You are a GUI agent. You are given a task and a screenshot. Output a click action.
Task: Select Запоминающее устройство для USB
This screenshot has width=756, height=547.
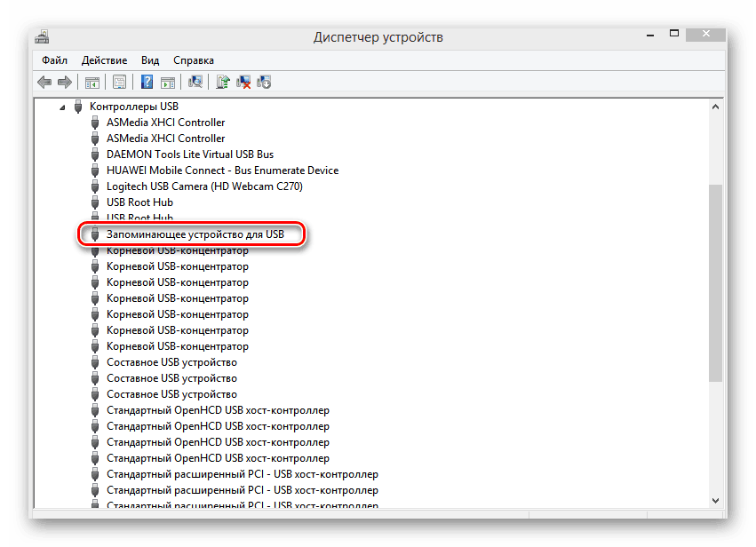pyautogui.click(x=195, y=234)
